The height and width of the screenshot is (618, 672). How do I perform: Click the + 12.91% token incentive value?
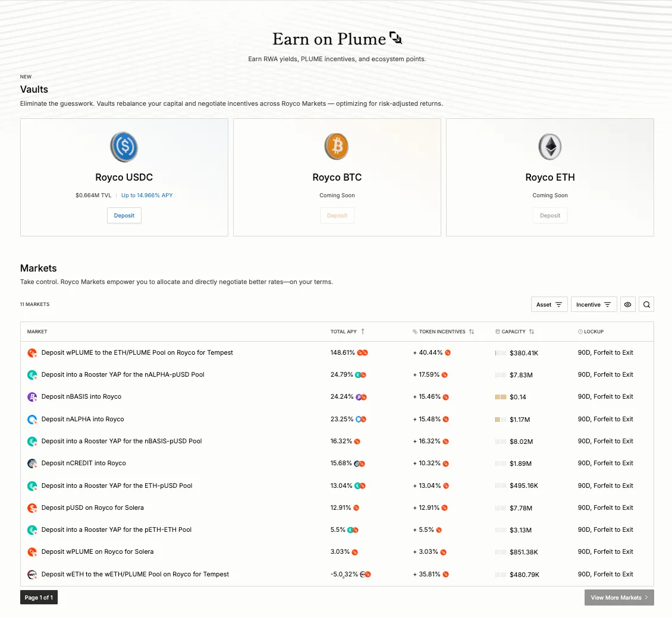coord(426,507)
